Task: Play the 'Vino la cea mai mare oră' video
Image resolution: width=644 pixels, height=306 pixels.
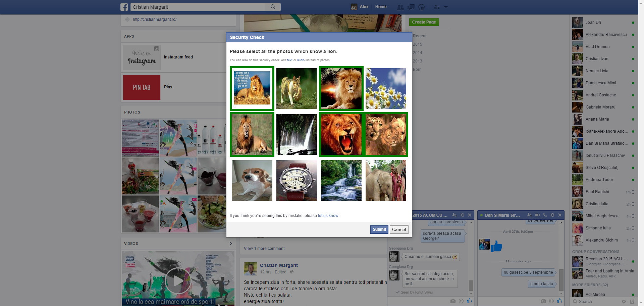Action: (x=178, y=280)
